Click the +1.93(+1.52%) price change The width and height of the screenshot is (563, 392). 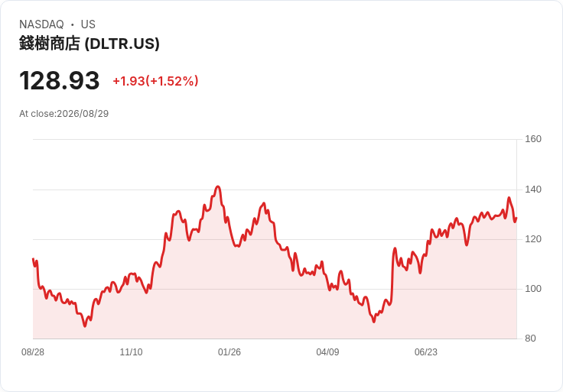[155, 81]
